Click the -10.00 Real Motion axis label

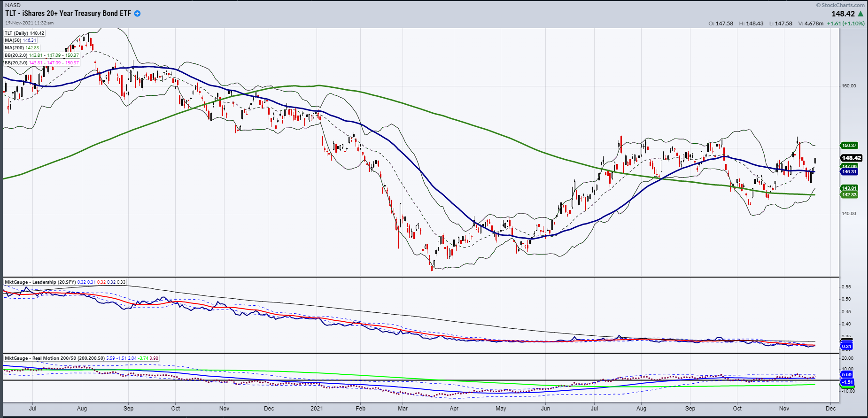(x=848, y=391)
